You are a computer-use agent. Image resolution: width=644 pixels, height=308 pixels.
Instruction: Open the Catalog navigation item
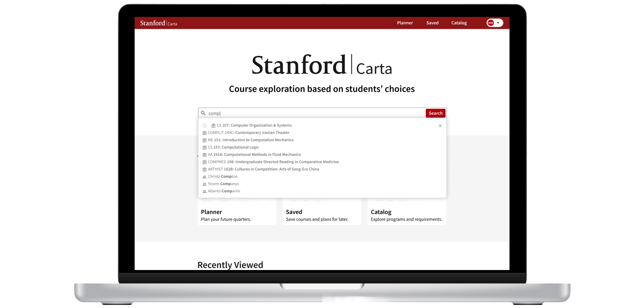(x=459, y=23)
